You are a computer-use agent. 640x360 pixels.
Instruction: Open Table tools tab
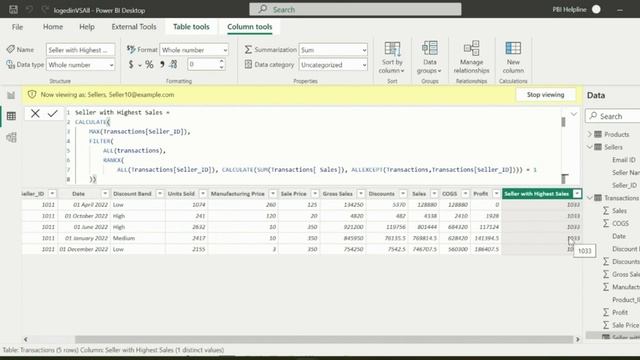tap(191, 27)
